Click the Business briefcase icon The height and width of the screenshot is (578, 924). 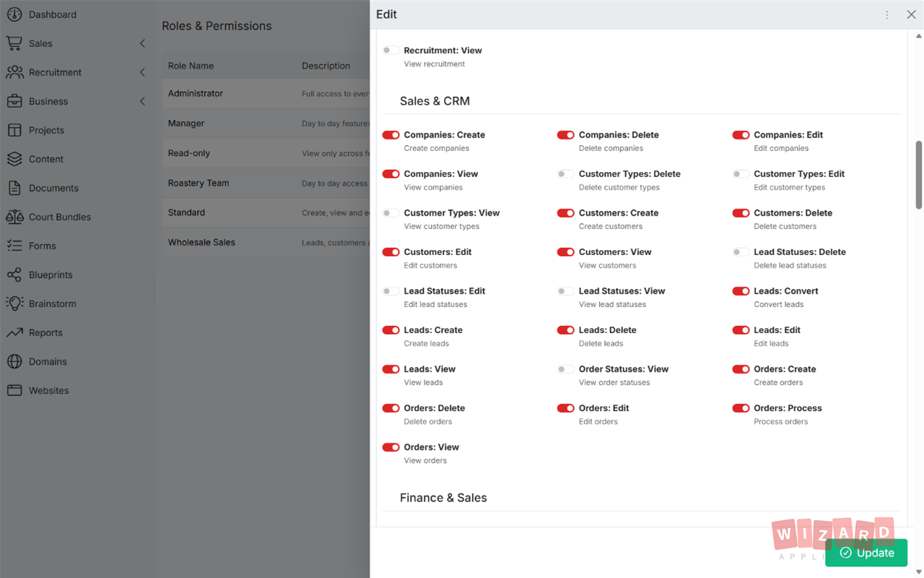[x=14, y=101]
